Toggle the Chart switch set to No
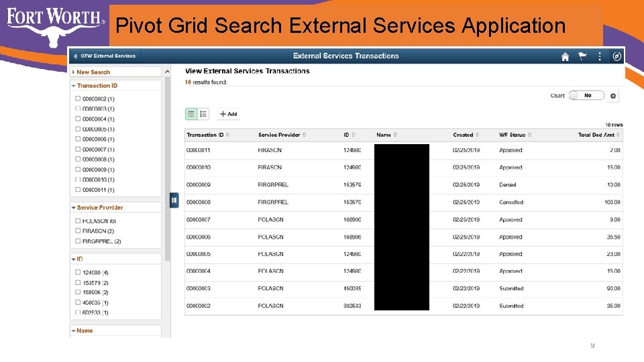644x362 pixels. coord(586,95)
